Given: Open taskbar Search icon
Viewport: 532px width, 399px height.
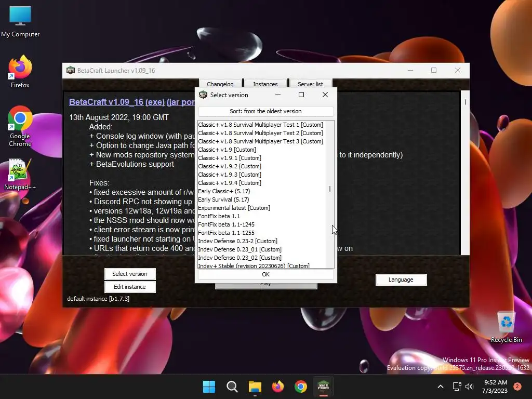Looking at the screenshot, I should [232, 387].
